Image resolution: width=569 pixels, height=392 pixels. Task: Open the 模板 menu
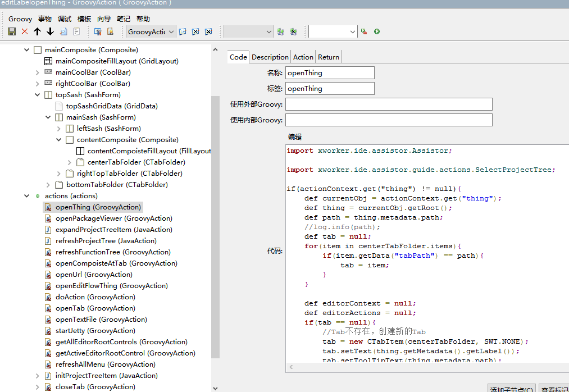tap(84, 19)
